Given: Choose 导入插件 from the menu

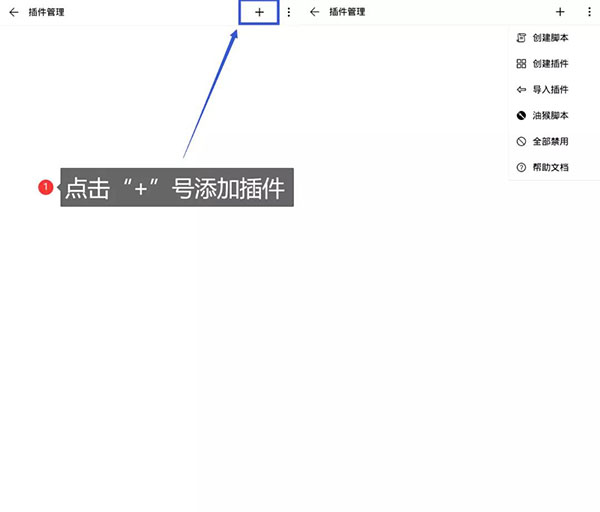Looking at the screenshot, I should pos(554,90).
